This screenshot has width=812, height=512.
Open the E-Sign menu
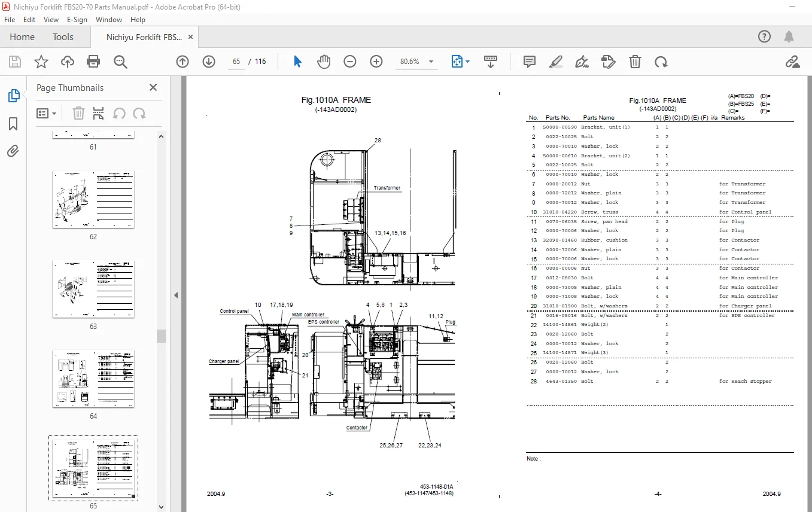tap(77, 19)
